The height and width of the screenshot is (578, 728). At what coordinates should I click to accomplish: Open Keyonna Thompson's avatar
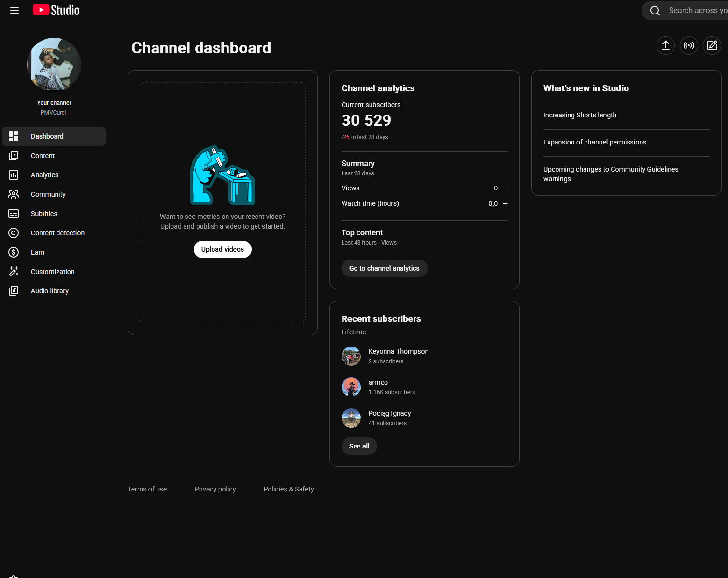pyautogui.click(x=351, y=356)
